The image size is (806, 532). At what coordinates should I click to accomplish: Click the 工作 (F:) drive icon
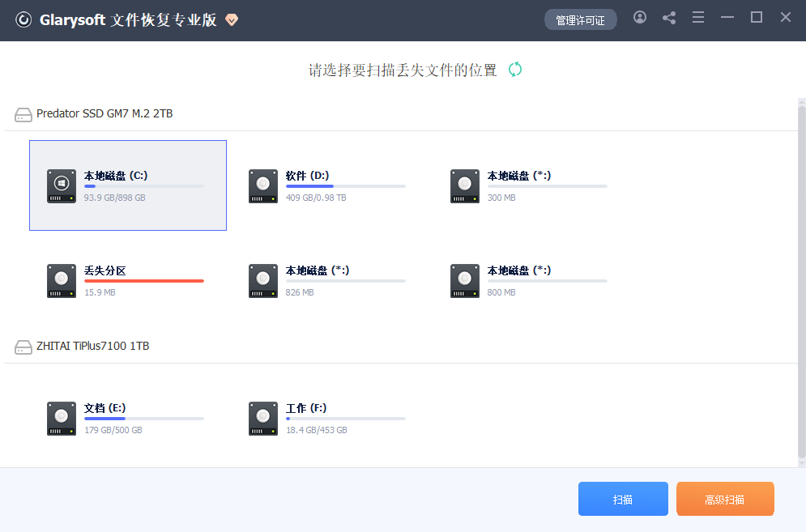(263, 418)
